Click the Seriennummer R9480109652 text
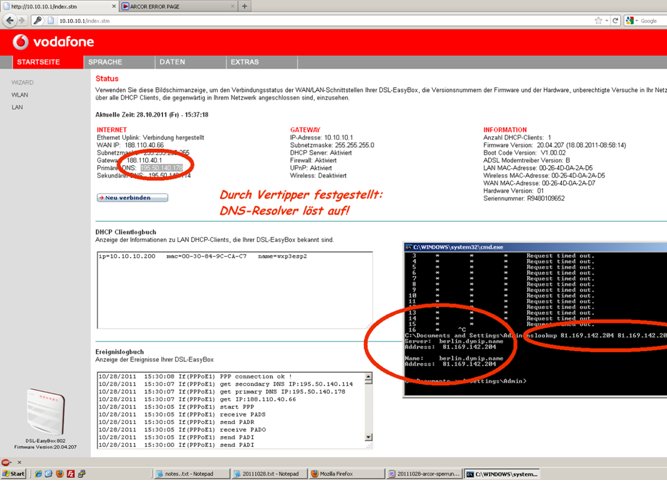The image size is (667, 481). click(x=524, y=198)
